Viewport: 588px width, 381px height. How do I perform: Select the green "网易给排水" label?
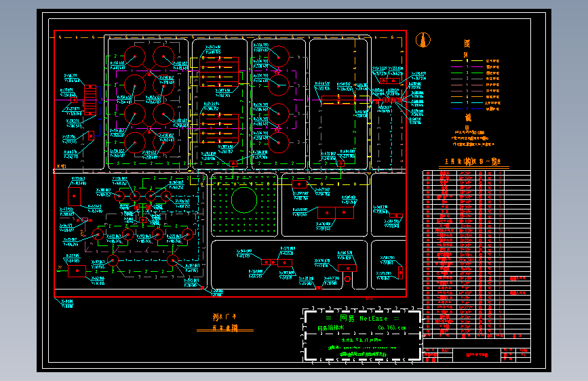(331, 327)
